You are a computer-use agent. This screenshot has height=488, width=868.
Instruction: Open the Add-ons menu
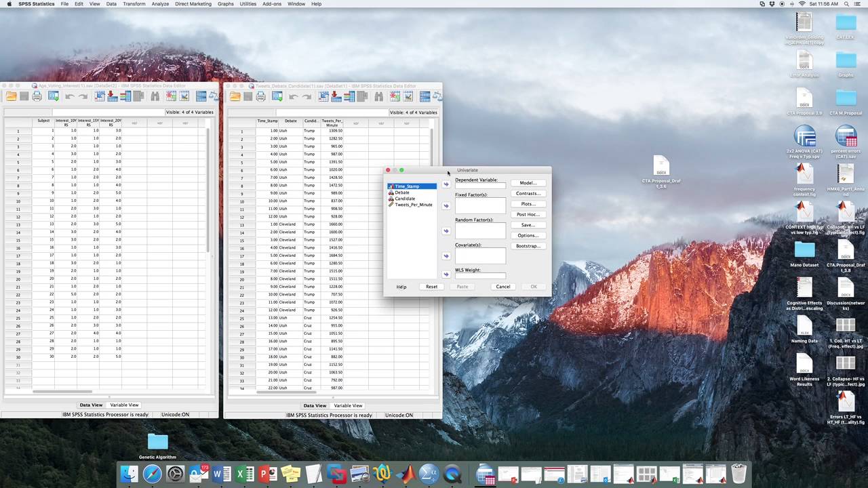[x=272, y=4]
